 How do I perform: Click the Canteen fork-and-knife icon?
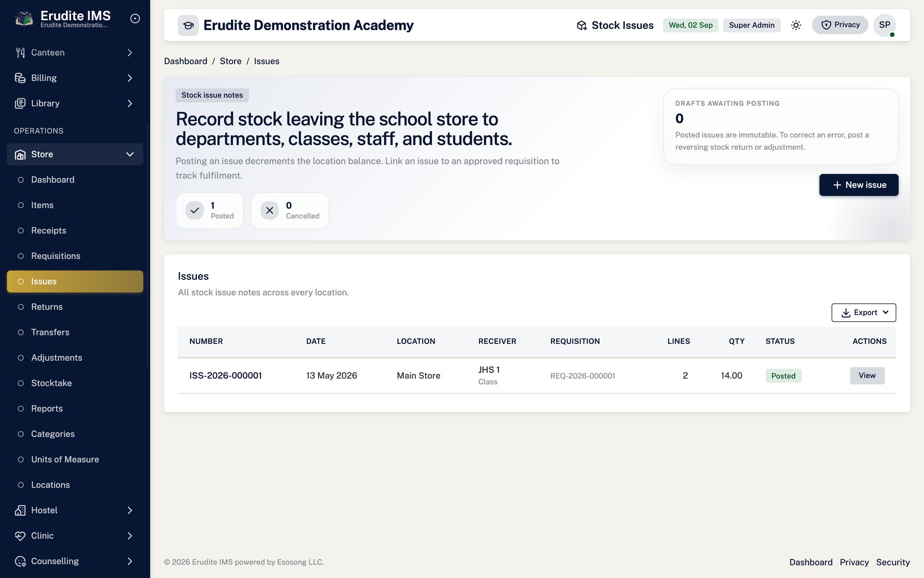click(x=20, y=53)
